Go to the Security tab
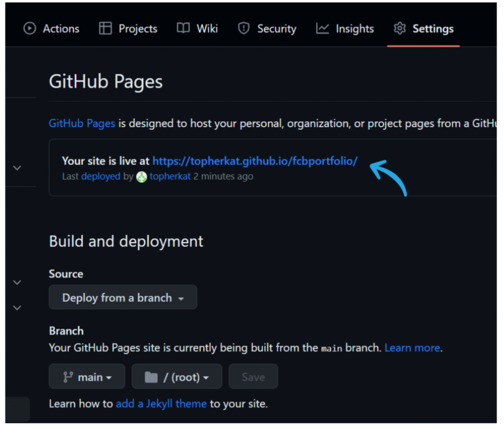 [x=267, y=29]
